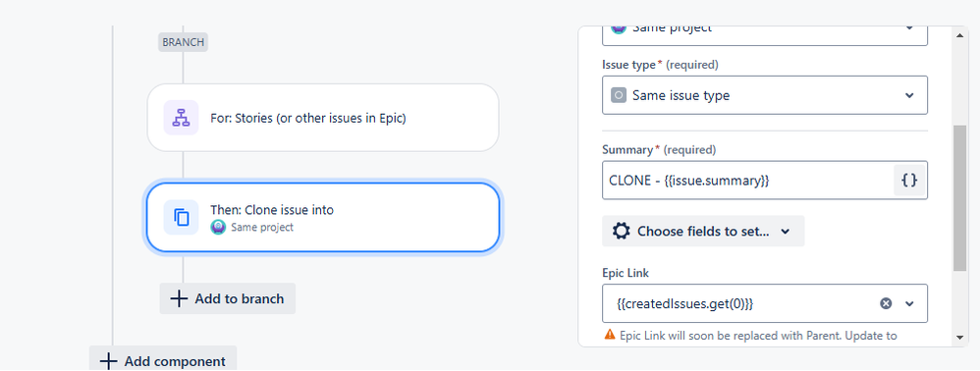
Task: Clear the Epic Link value with x icon
Action: click(x=886, y=303)
